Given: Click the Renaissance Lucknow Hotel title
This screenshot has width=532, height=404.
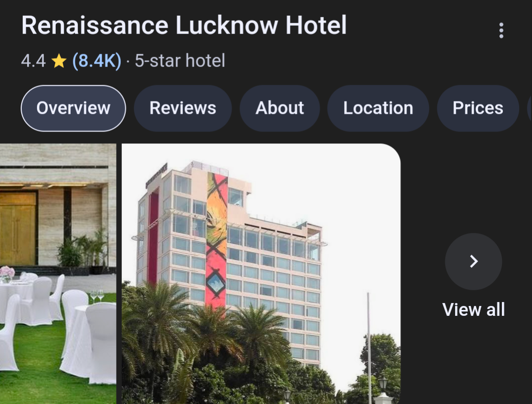Looking at the screenshot, I should (x=184, y=25).
